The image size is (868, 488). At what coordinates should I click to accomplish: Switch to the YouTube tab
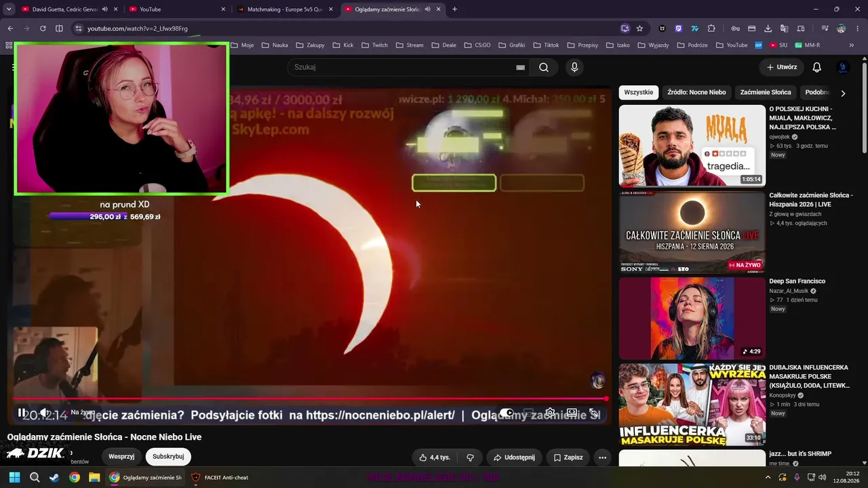[x=178, y=9]
